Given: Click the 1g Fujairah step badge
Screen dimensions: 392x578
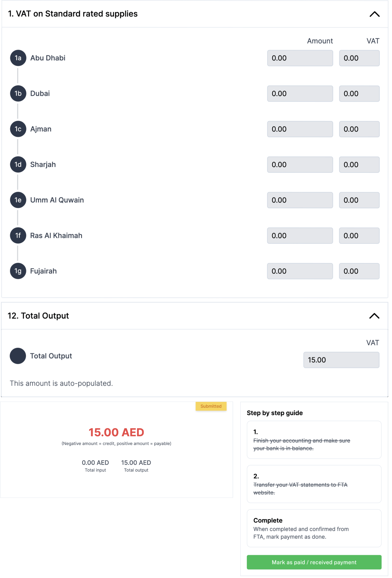Looking at the screenshot, I should click(x=18, y=271).
